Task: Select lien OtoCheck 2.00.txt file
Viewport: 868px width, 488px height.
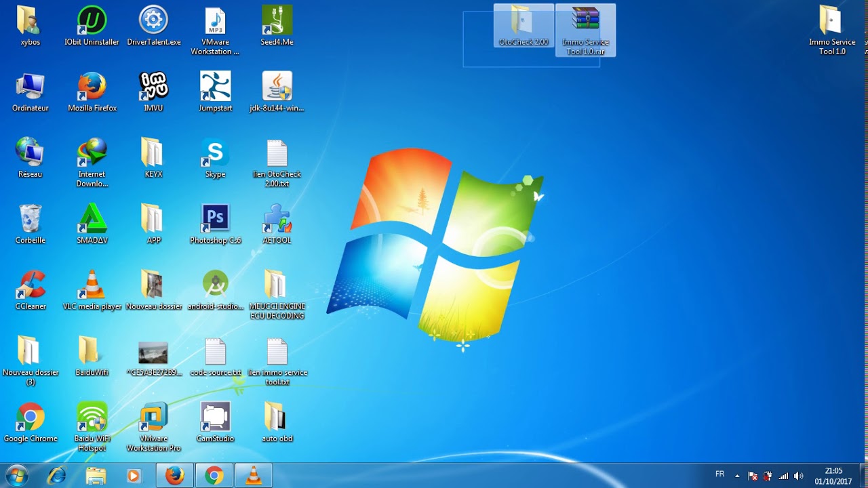Action: tap(277, 154)
